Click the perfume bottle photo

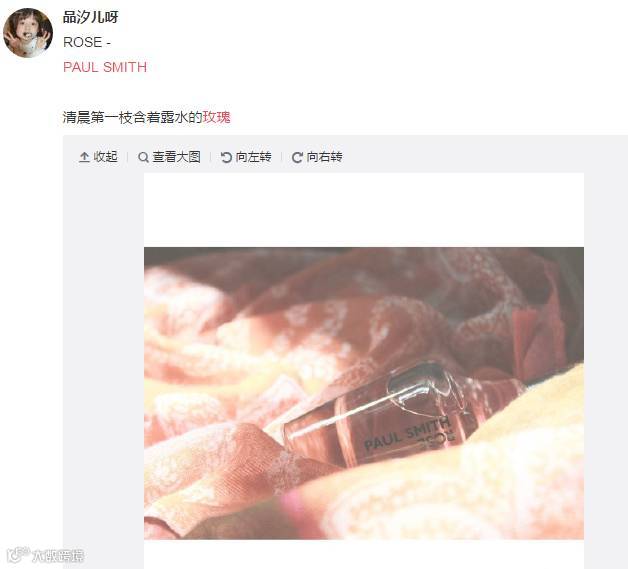point(364,393)
